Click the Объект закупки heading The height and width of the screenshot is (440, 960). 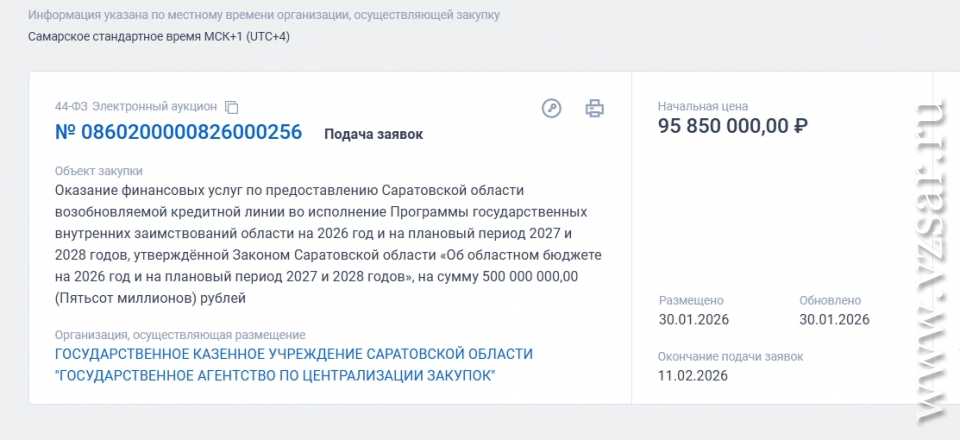99,171
